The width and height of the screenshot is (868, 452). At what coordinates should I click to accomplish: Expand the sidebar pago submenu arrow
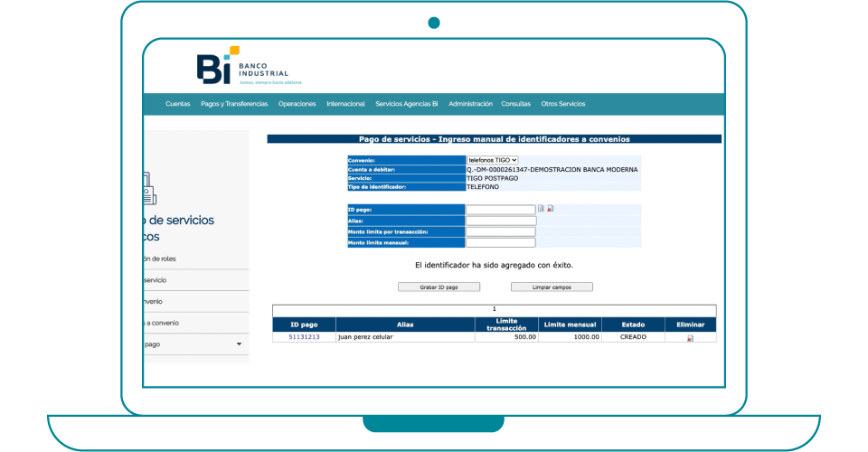coord(239,344)
